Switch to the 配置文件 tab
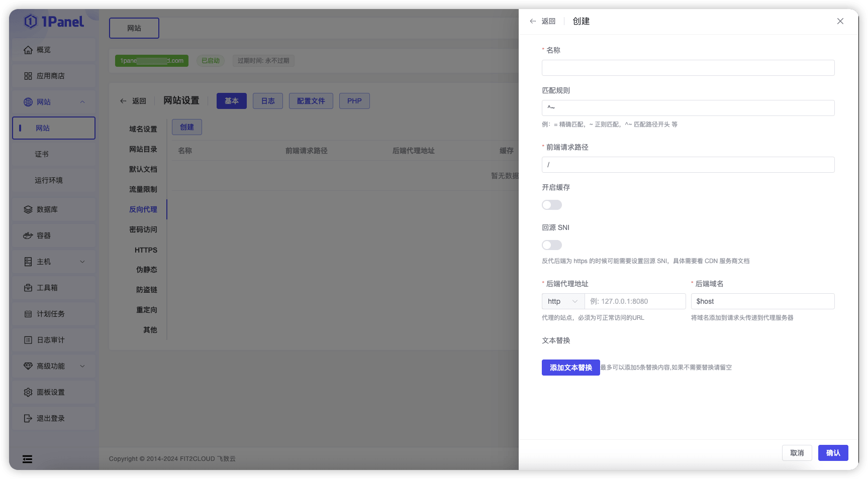Image resolution: width=868 pixels, height=479 pixels. (x=311, y=100)
